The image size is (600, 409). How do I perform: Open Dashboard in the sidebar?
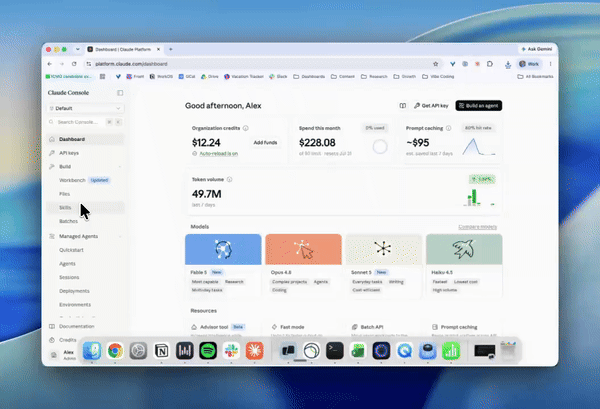[85, 139]
